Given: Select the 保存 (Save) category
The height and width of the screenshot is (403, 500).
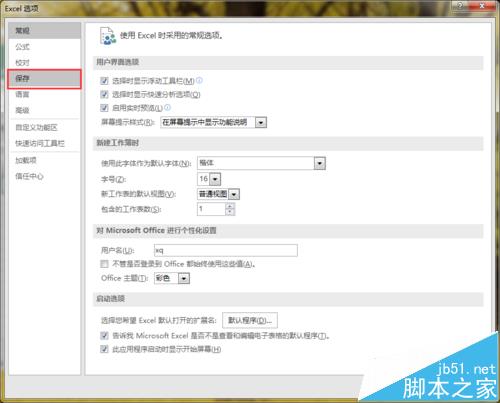Looking at the screenshot, I should point(44,79).
